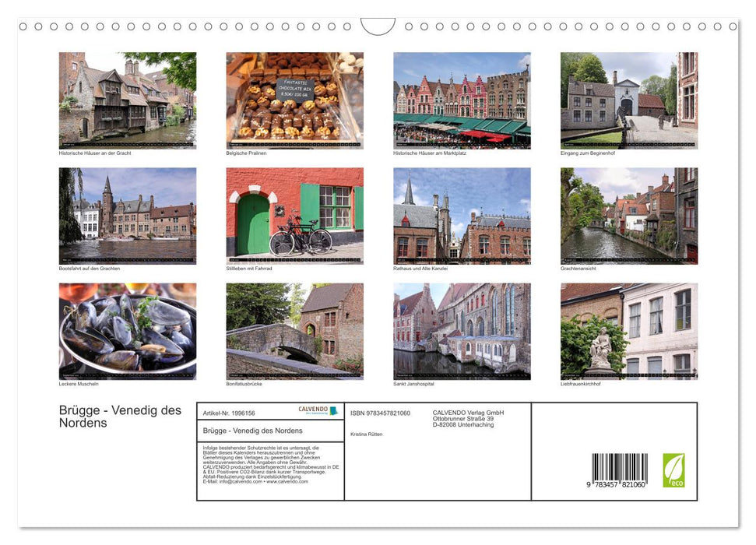Select the 'Liebfrauenkirchhof' statue image
Screen dimensions: 756x545
point(628,332)
